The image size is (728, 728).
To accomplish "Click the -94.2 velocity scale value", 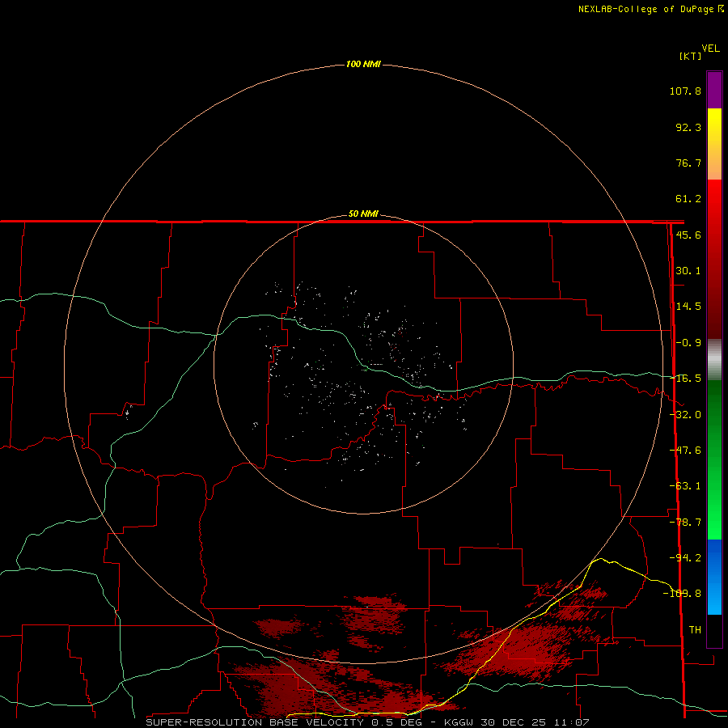I will tap(685, 557).
